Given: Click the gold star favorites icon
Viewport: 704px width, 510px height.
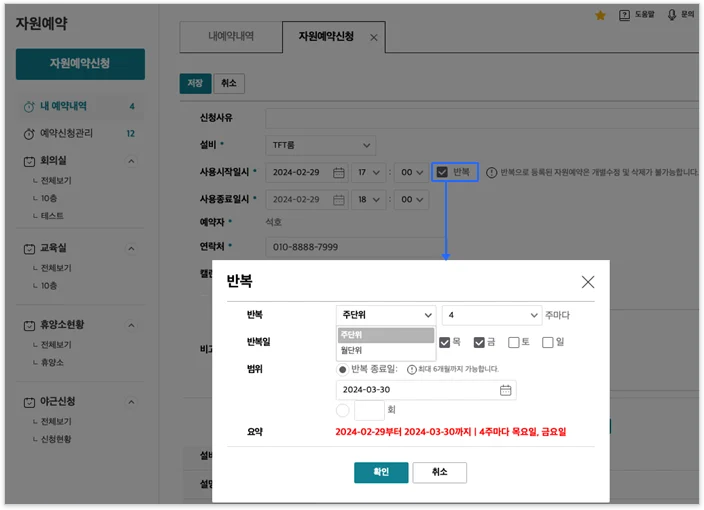Looking at the screenshot, I should 600,15.
